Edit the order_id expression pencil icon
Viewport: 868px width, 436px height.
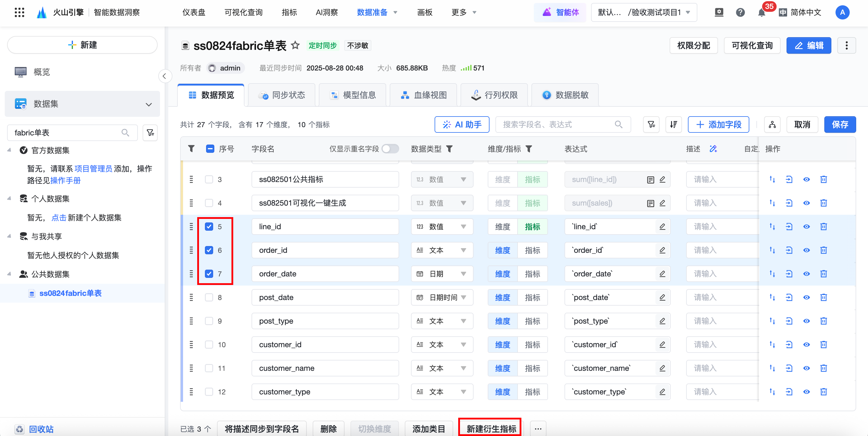point(662,250)
